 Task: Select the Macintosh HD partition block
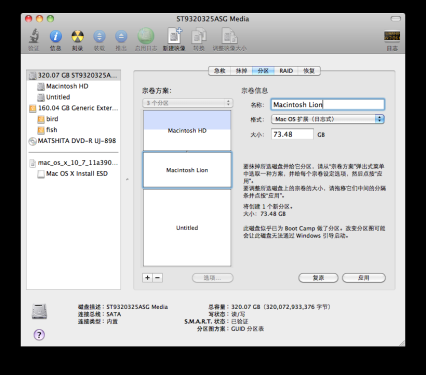click(187, 131)
